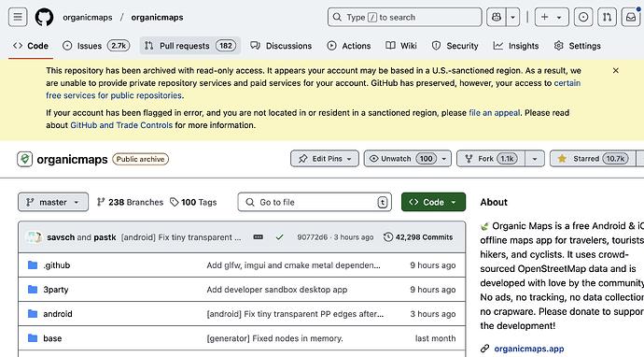The height and width of the screenshot is (357, 644).
Task: Open the Fork options dropdown arrow
Action: tap(535, 159)
